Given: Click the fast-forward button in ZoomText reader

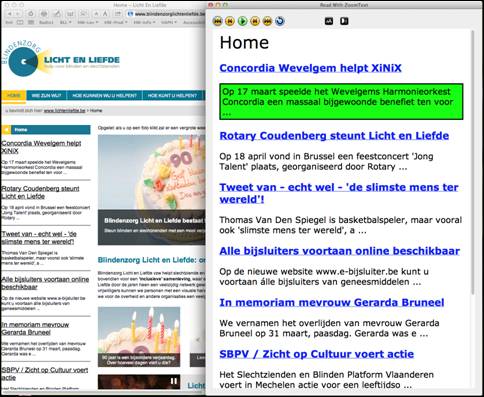Looking at the screenshot, I should point(267,21).
